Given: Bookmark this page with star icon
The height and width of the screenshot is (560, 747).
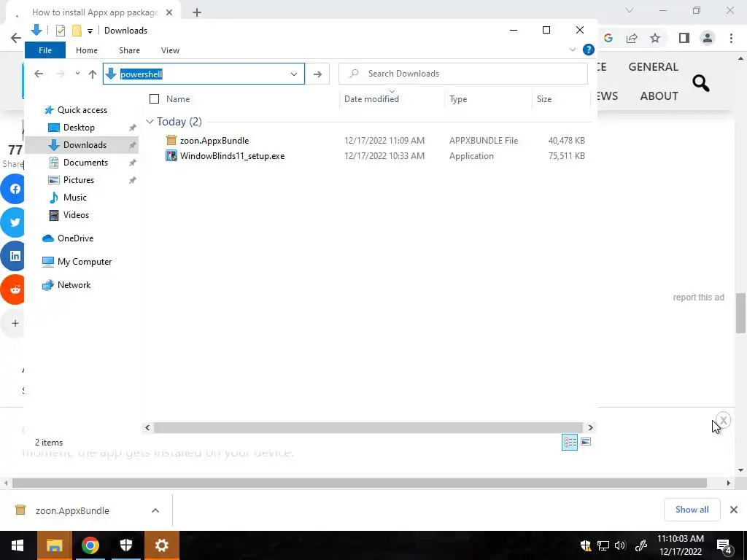Looking at the screenshot, I should (655, 38).
